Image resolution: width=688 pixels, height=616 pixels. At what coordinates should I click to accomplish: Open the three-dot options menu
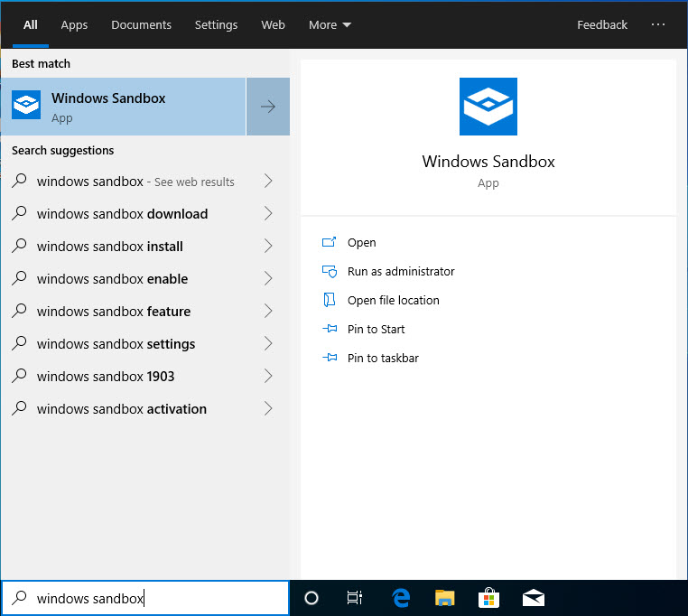pyautogui.click(x=657, y=24)
